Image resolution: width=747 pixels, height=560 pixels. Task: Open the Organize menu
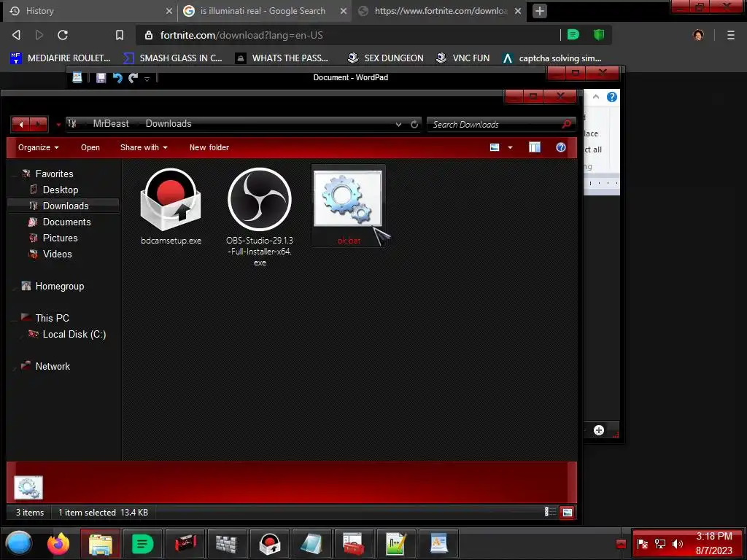pos(38,147)
